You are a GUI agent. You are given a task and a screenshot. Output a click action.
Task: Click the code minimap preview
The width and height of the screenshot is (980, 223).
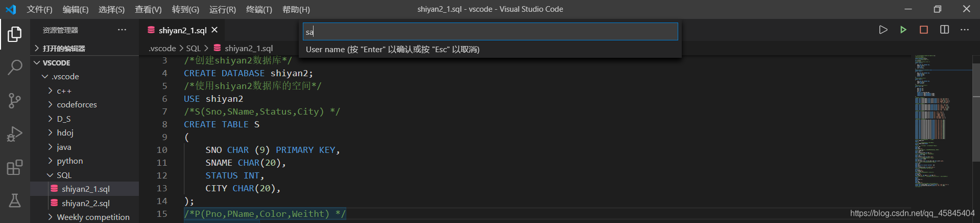pos(933,121)
